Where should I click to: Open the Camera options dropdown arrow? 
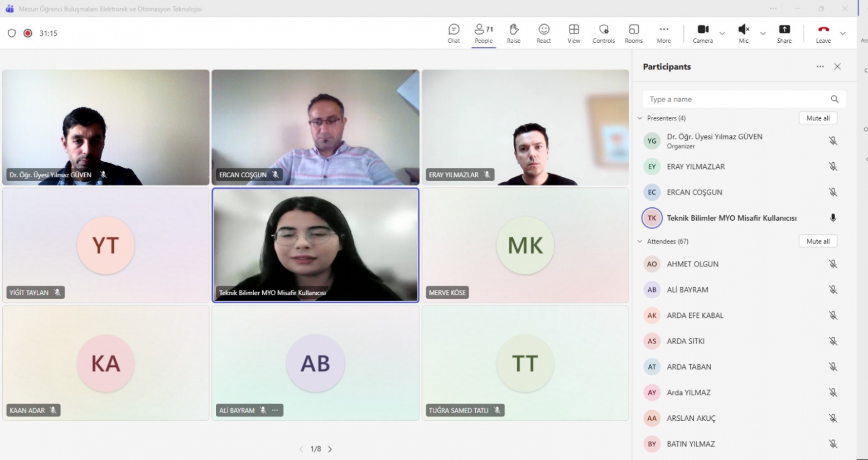(722, 33)
